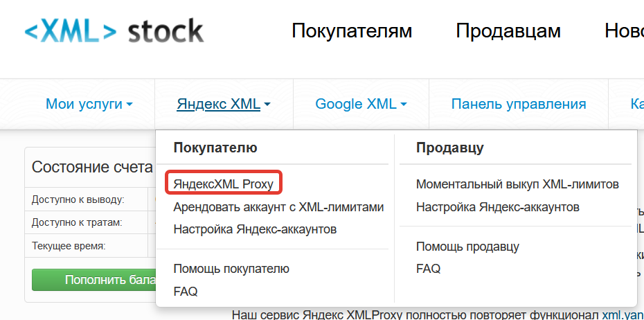Click the green Пополнить баланс button

94,280
